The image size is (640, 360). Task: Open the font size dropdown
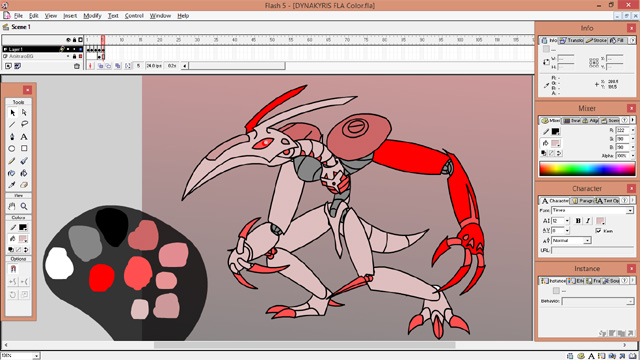click(567, 221)
